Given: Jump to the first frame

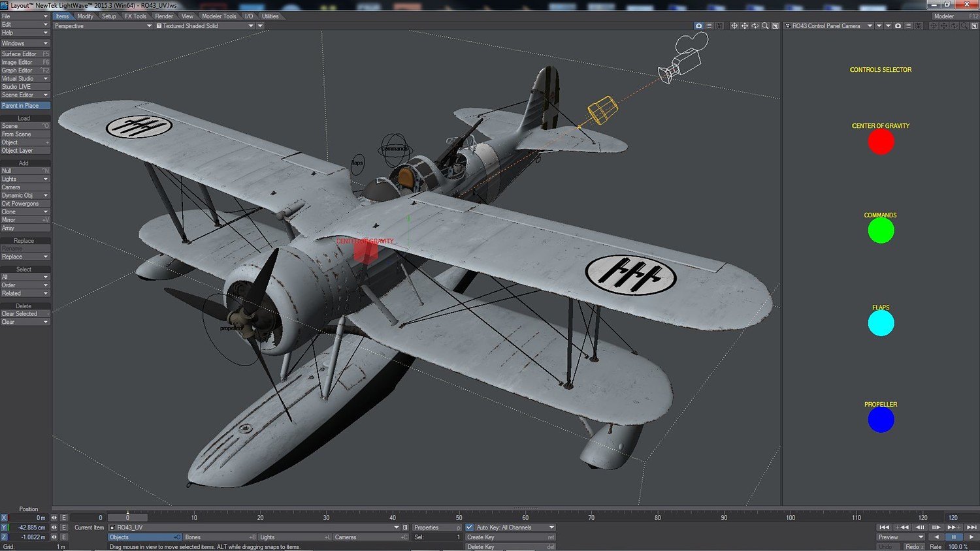Looking at the screenshot, I should point(884,527).
